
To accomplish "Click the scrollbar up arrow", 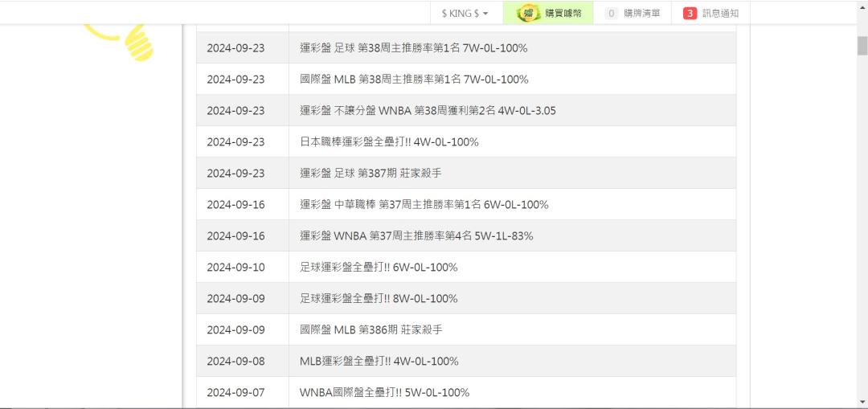I will tap(862, 6).
